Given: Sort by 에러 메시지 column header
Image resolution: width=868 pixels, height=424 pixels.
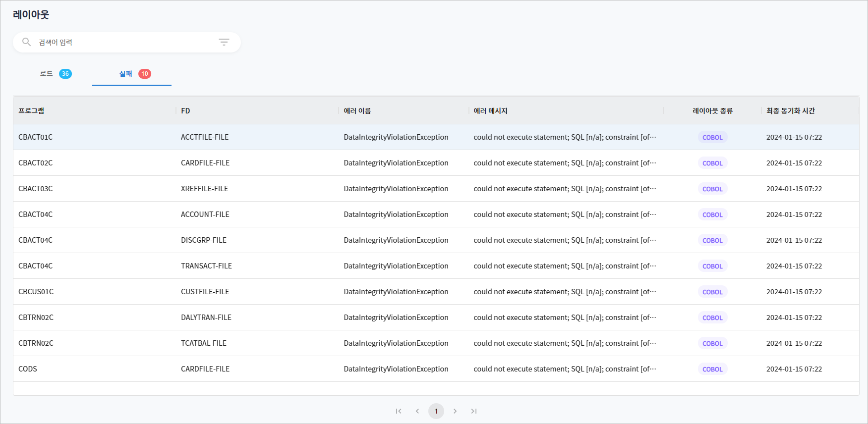Looking at the screenshot, I should point(491,111).
